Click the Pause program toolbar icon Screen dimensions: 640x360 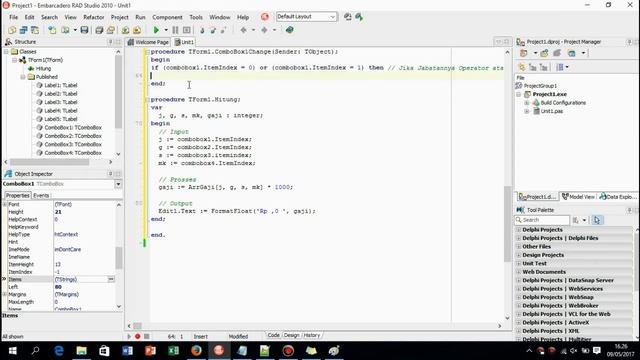(x=176, y=30)
